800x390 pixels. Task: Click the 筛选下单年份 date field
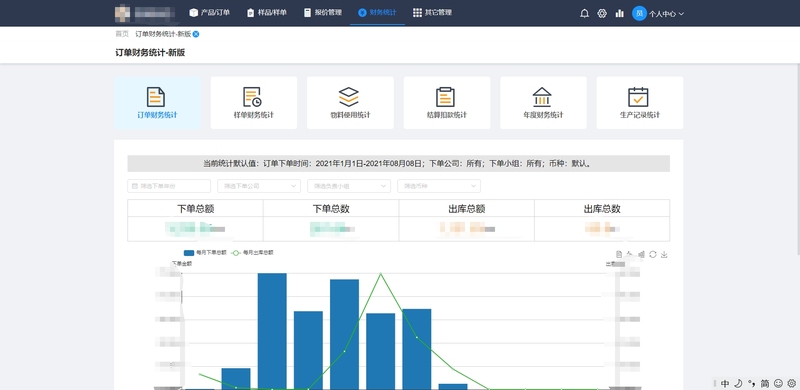[x=169, y=186]
